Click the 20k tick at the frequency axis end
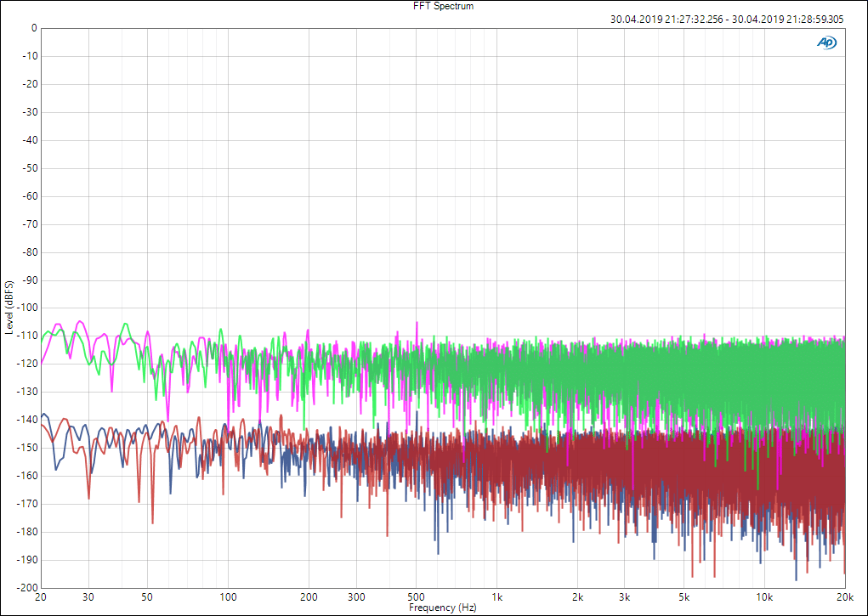 (844, 597)
